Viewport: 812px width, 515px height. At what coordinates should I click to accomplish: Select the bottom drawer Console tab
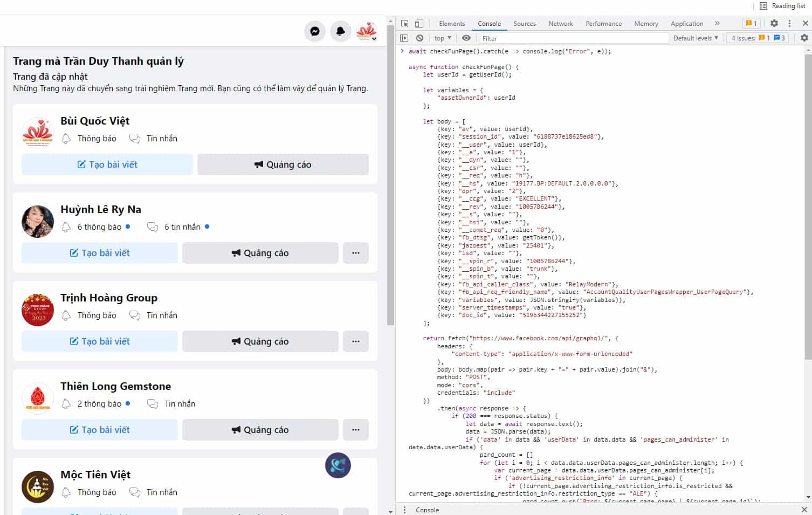(x=427, y=510)
